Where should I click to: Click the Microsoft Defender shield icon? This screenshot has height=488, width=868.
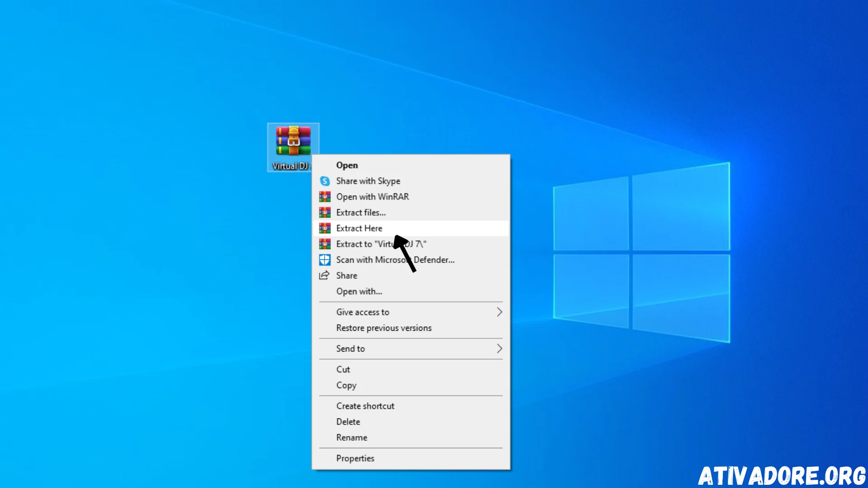[x=325, y=260]
